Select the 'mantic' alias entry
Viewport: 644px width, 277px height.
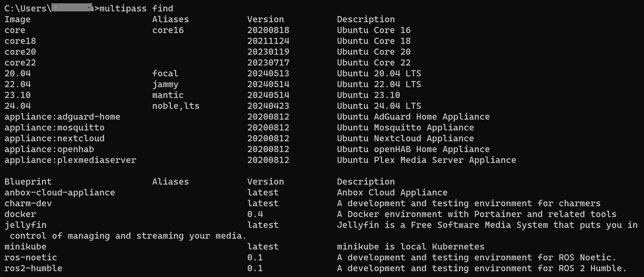tap(168, 95)
